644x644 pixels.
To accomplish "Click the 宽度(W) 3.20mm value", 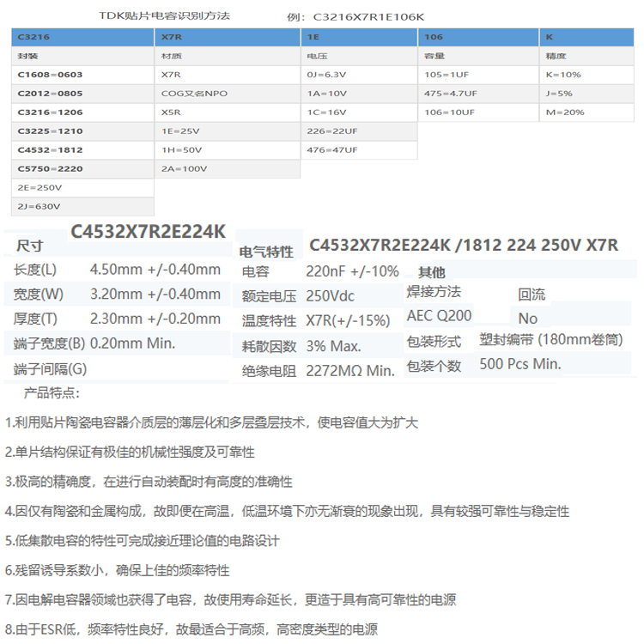I will coord(155,295).
